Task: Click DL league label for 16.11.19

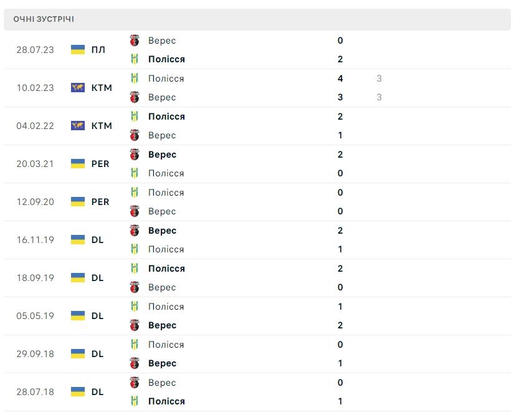Action: (x=97, y=240)
